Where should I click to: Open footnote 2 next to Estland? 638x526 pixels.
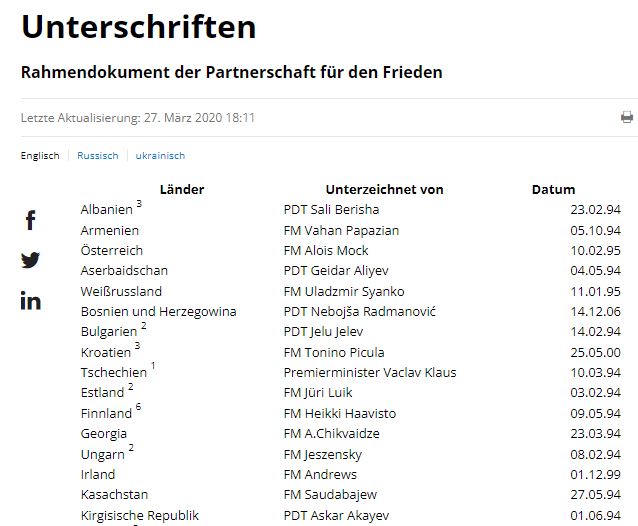(131, 388)
